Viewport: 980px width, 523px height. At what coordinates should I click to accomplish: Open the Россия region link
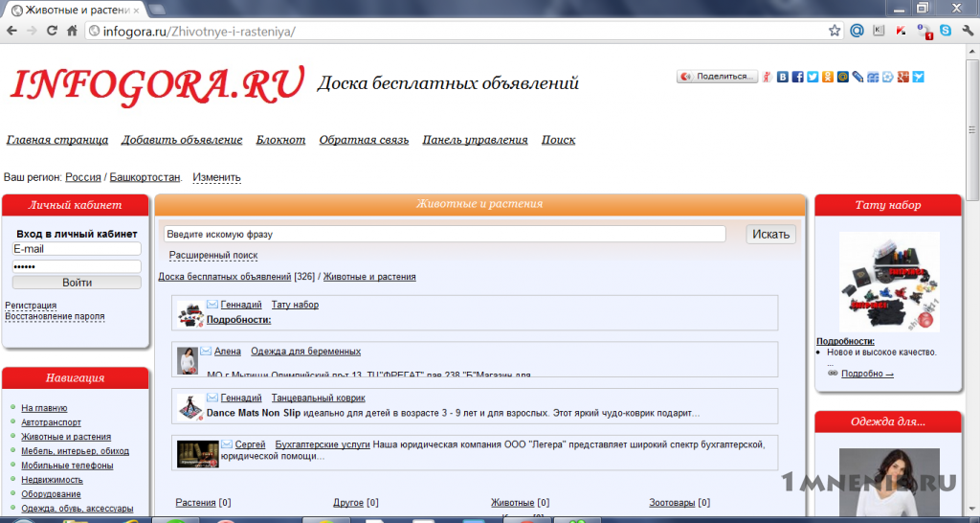(x=83, y=177)
